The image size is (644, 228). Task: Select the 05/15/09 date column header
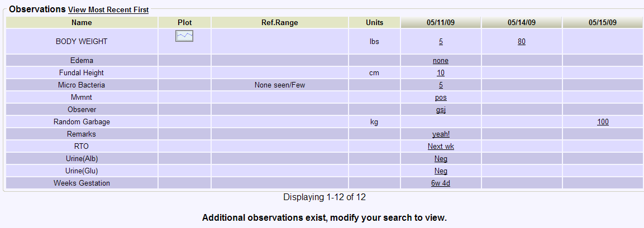603,22
